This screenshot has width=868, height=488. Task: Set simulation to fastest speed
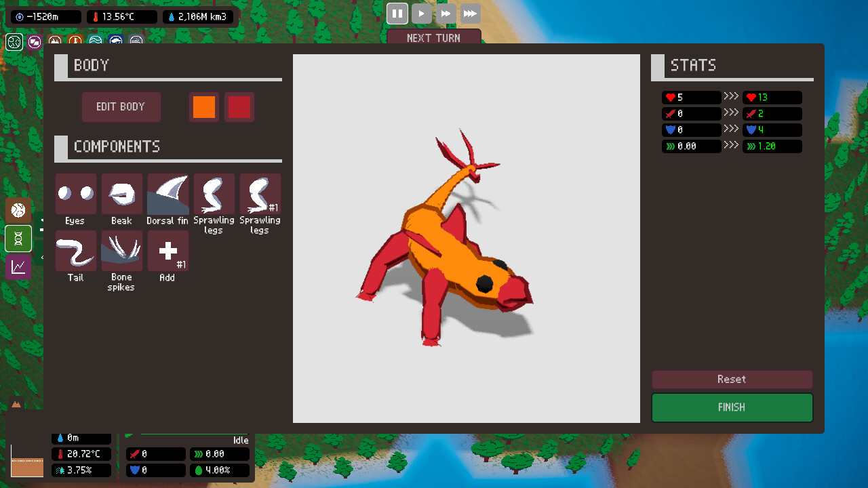(471, 14)
